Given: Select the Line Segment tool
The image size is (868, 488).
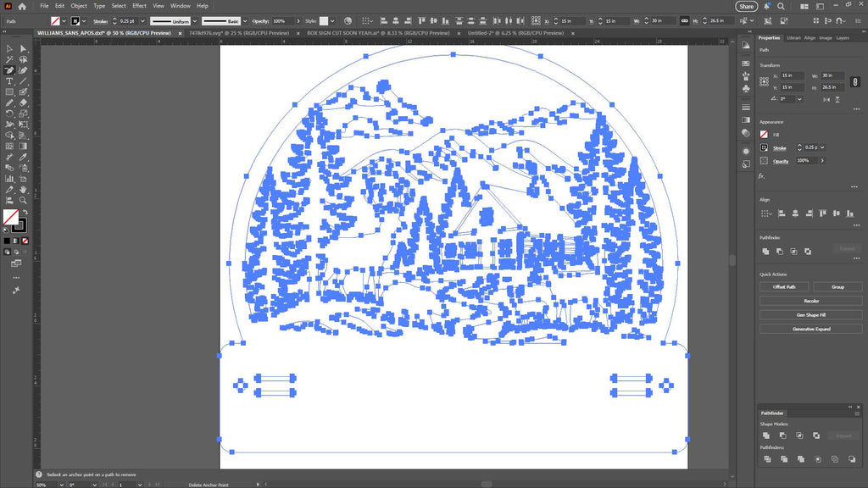Looking at the screenshot, I should tap(23, 81).
